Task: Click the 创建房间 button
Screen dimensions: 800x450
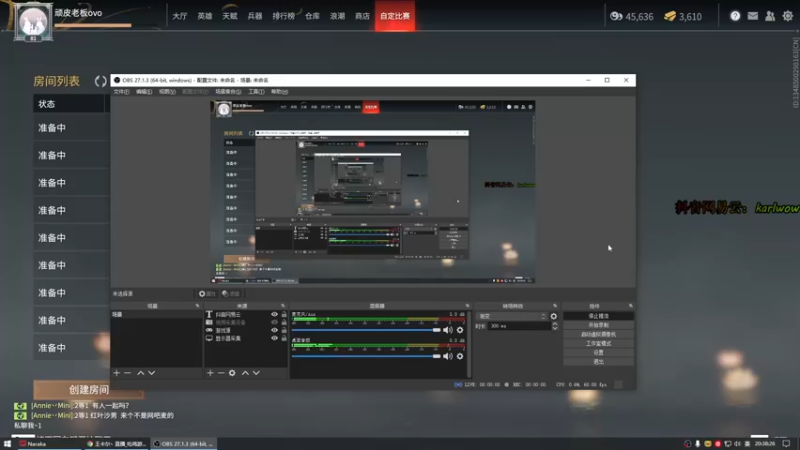Action: (88, 390)
